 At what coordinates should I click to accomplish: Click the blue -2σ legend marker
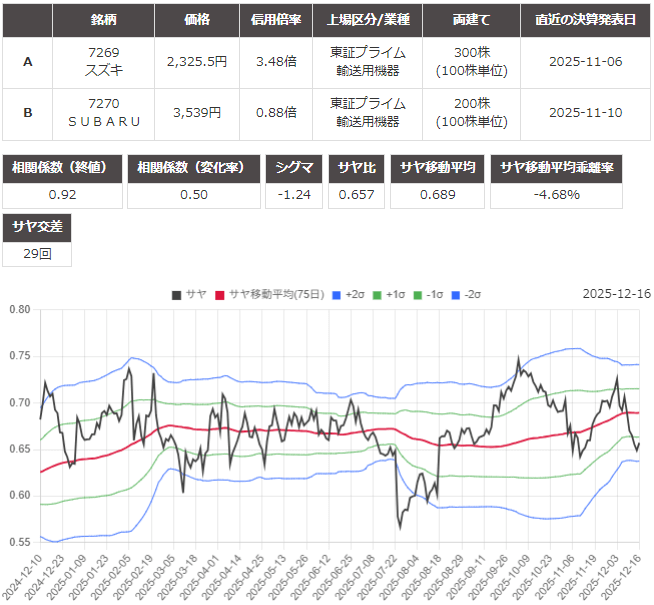click(x=455, y=294)
